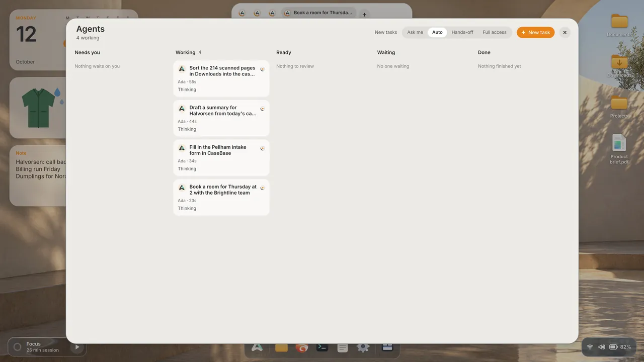644x362 pixels.
Task: Open the Ada app from the dock
Action: (257, 347)
